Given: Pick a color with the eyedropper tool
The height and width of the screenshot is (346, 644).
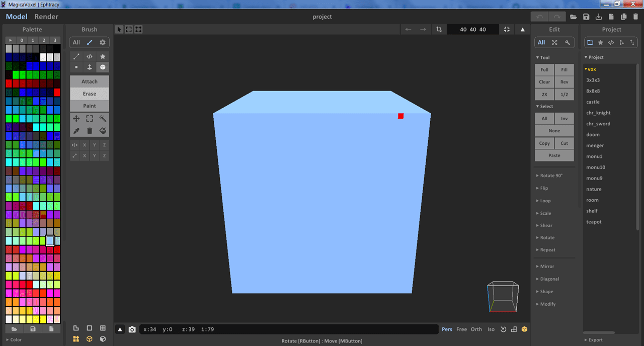Looking at the screenshot, I should pos(76,131).
